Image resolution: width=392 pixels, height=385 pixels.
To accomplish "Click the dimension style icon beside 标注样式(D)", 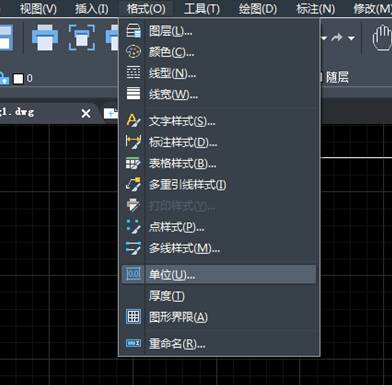I will 133,142.
